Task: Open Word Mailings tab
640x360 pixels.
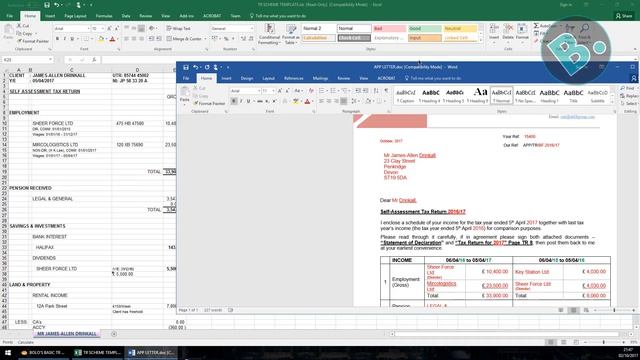Action: click(x=320, y=78)
